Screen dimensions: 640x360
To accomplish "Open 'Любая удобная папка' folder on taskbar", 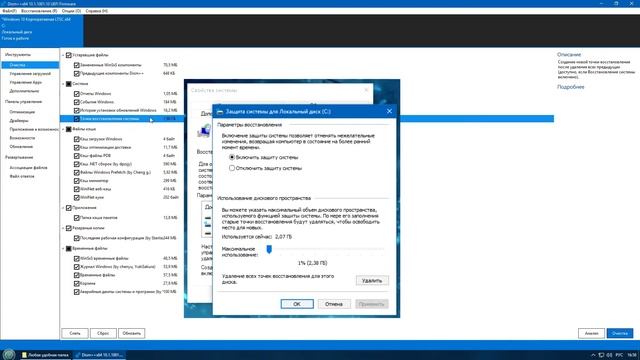I will [x=45, y=355].
